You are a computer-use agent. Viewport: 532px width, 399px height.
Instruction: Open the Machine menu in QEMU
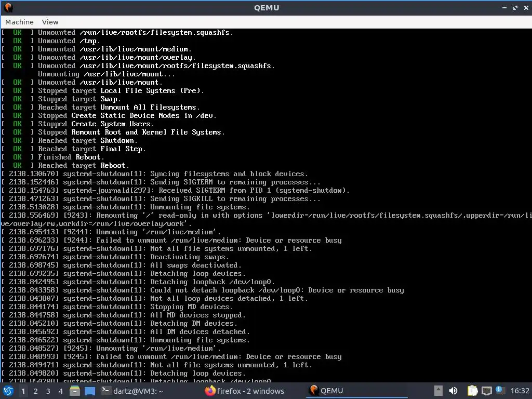click(x=19, y=22)
